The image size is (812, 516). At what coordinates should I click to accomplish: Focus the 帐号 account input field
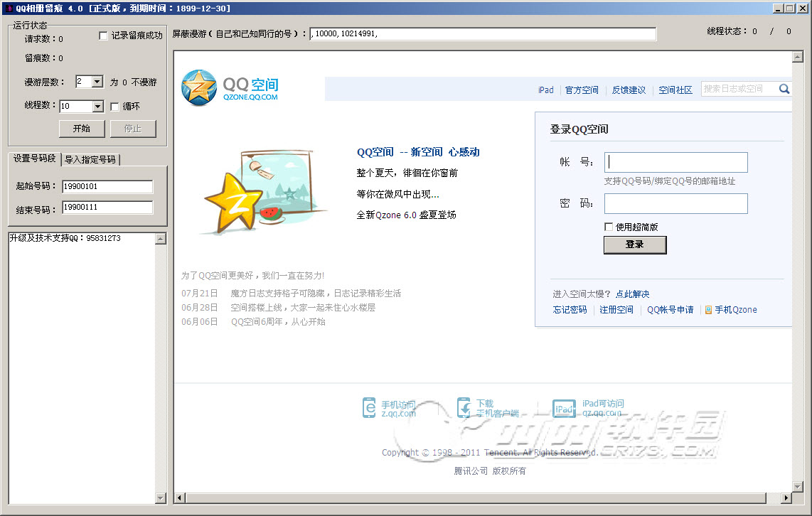675,162
